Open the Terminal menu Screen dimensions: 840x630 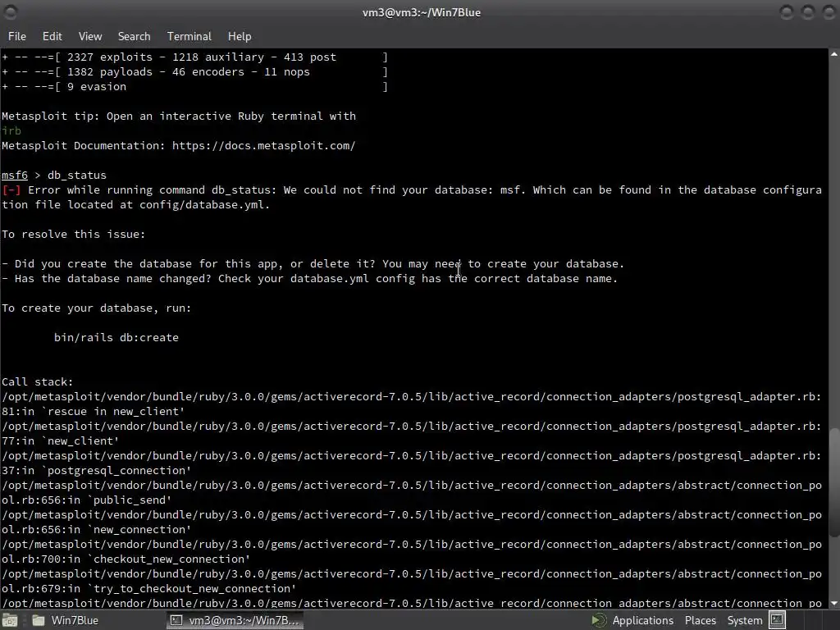click(x=189, y=36)
